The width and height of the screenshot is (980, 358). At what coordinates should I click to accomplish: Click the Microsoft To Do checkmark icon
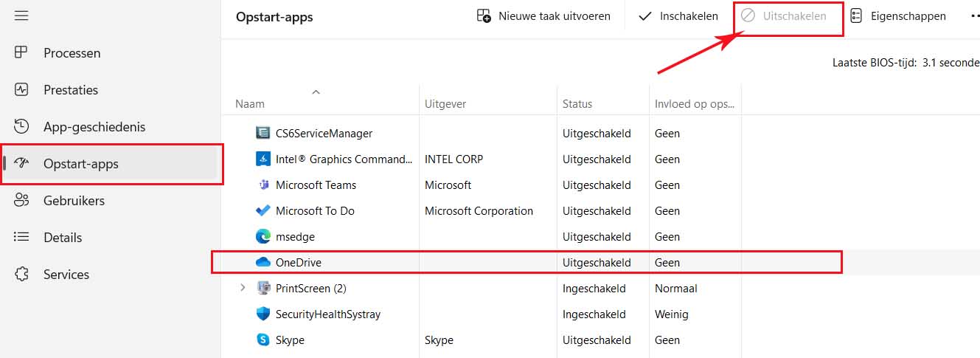263,210
